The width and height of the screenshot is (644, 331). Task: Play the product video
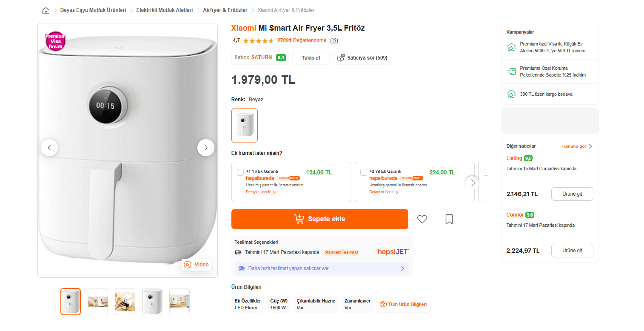tap(196, 265)
